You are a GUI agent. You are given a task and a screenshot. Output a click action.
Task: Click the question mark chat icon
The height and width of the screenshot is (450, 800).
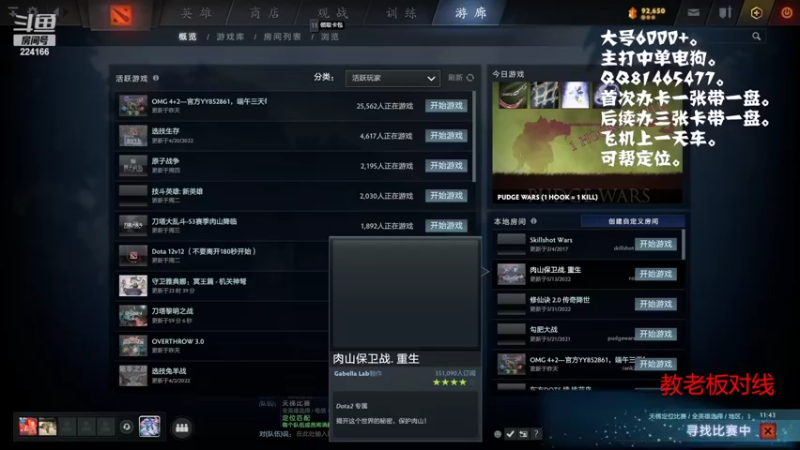[536, 434]
